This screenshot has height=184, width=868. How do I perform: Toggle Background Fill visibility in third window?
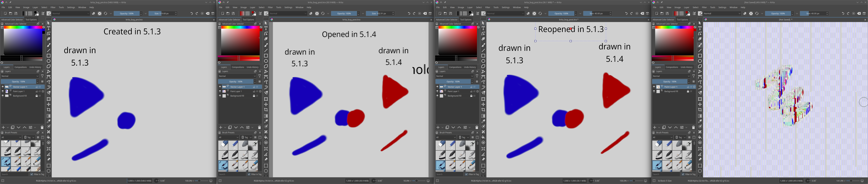(437, 96)
